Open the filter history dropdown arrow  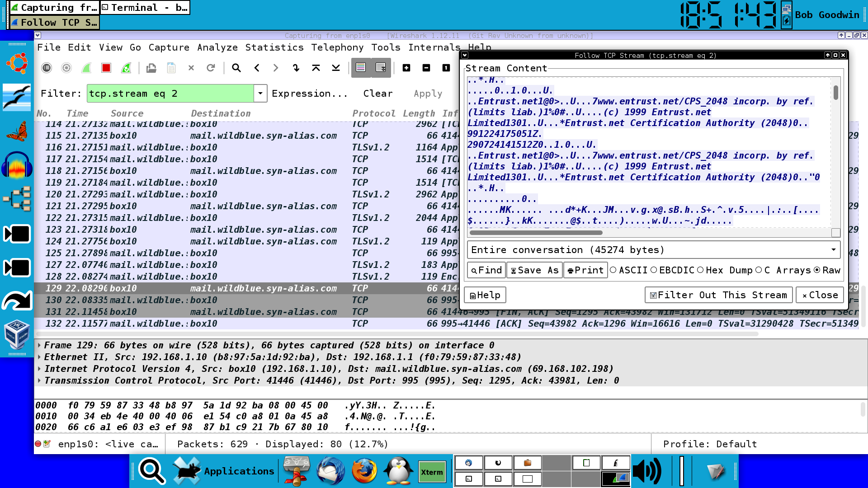pyautogui.click(x=260, y=94)
